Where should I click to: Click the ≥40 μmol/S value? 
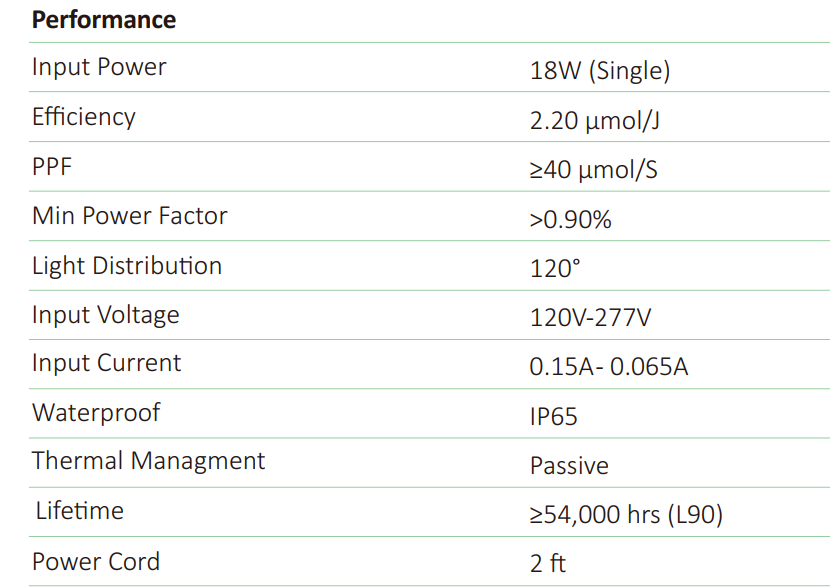click(x=593, y=170)
